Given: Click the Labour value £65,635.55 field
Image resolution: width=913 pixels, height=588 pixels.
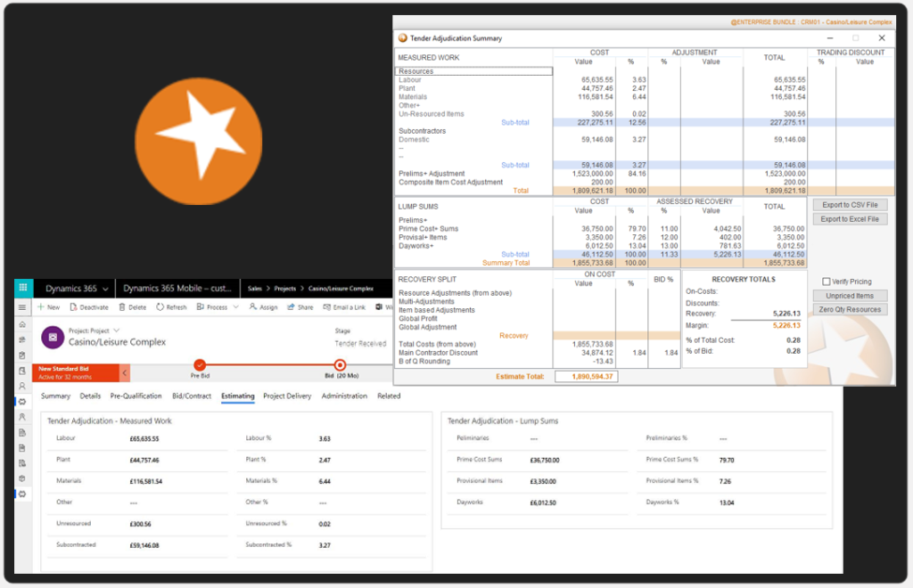Looking at the screenshot, I should coord(144,439).
